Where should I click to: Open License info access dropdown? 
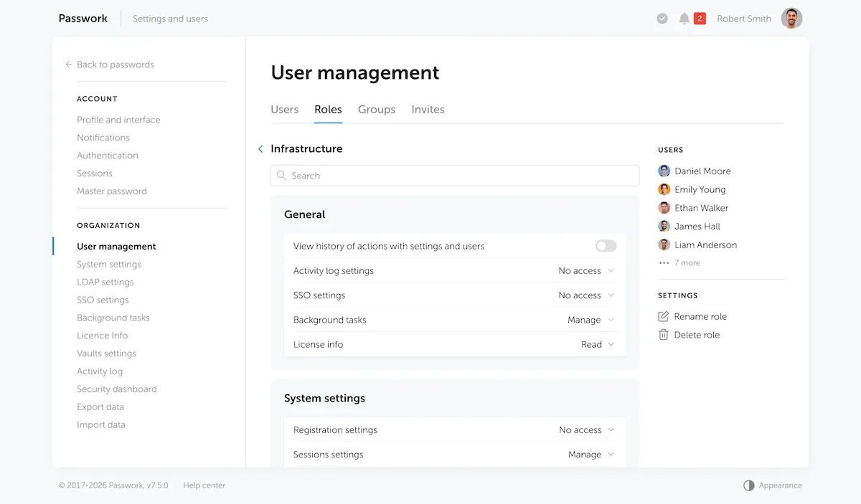click(598, 344)
